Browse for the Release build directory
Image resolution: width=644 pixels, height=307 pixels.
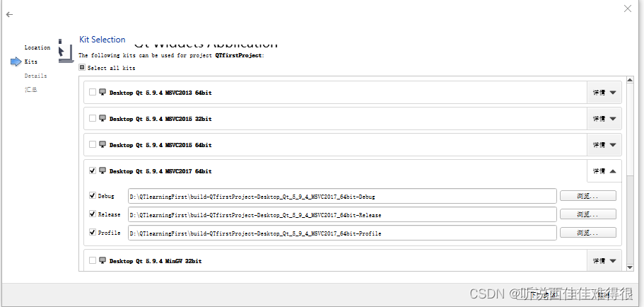point(587,214)
